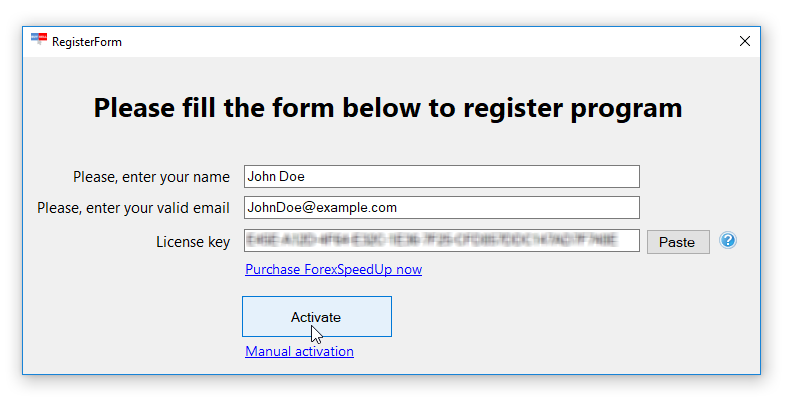Click the "Please, enter your valid email" label
Image resolution: width=787 pixels, height=401 pixels.
point(133,208)
